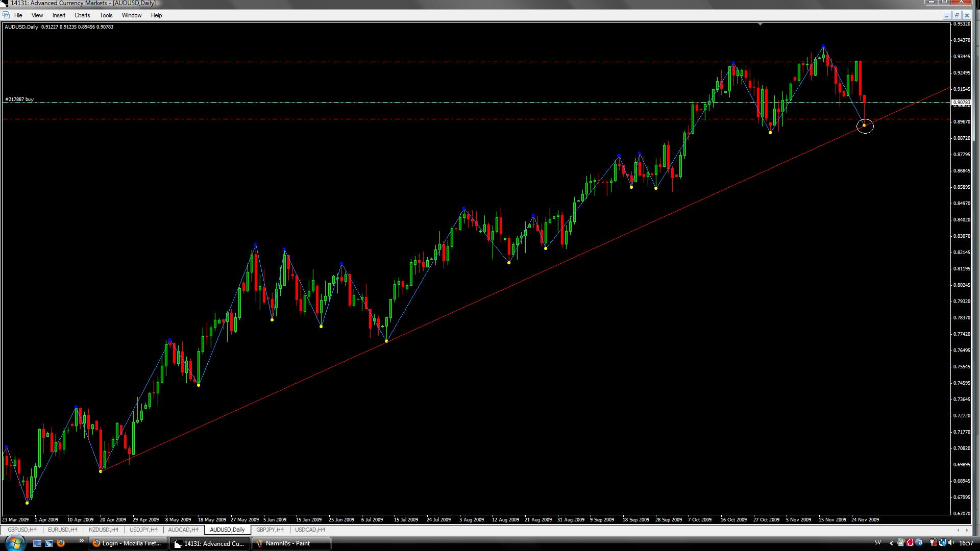
Task: Click the chart shift triangle marker
Action: click(760, 23)
